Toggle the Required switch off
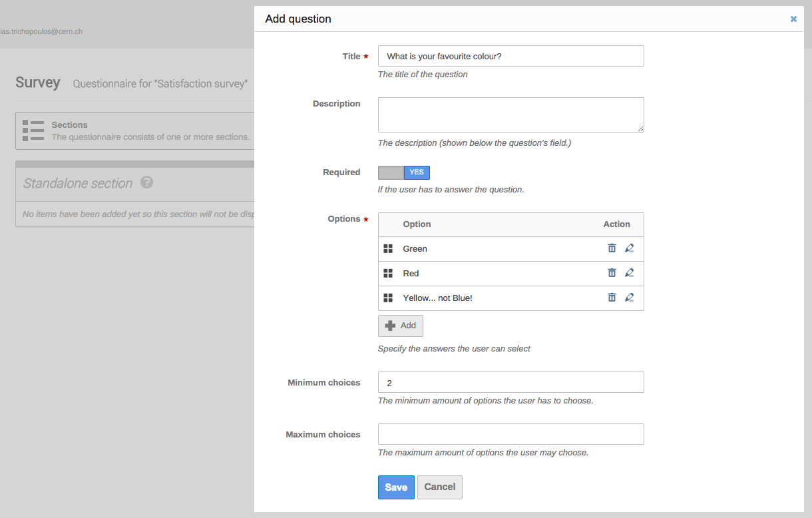 coord(404,172)
